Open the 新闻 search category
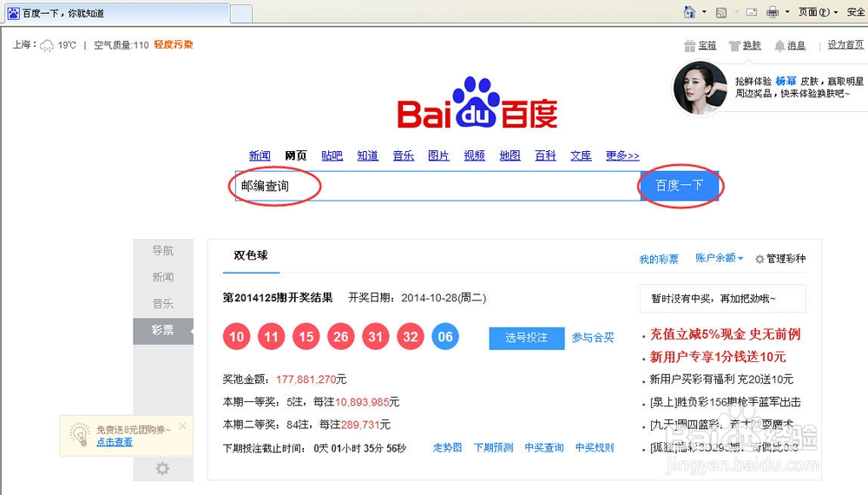Screen dimensions: 868x495 click(x=260, y=155)
